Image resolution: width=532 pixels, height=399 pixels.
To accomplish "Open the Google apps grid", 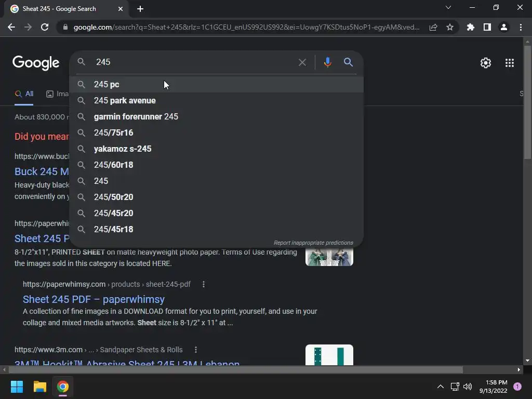I will tap(510, 63).
